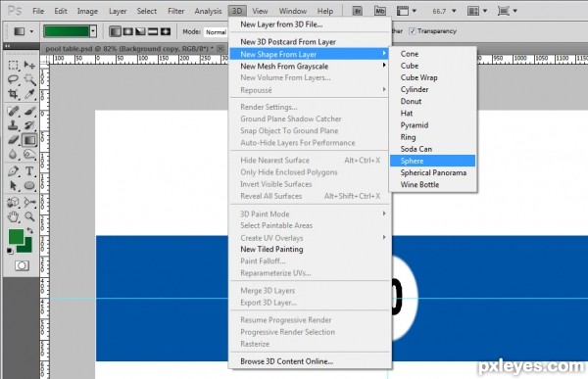The width and height of the screenshot is (588, 379).
Task: Open the Filter menu
Action: click(175, 11)
